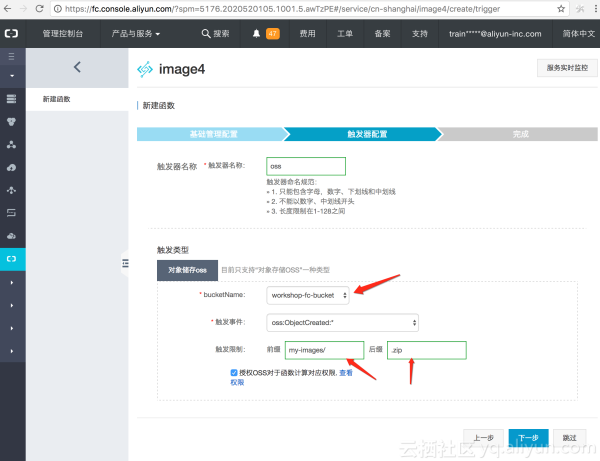Screen dimensions: 600x461
Task: Expand the 产品与服务 menu
Action: pyautogui.click(x=136, y=33)
